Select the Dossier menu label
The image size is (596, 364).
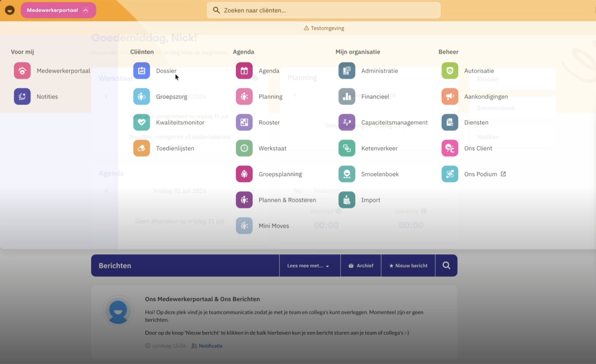tap(166, 71)
